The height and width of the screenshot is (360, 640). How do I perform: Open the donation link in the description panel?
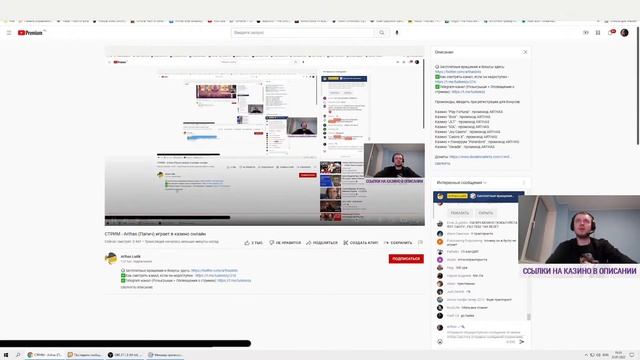point(480,157)
